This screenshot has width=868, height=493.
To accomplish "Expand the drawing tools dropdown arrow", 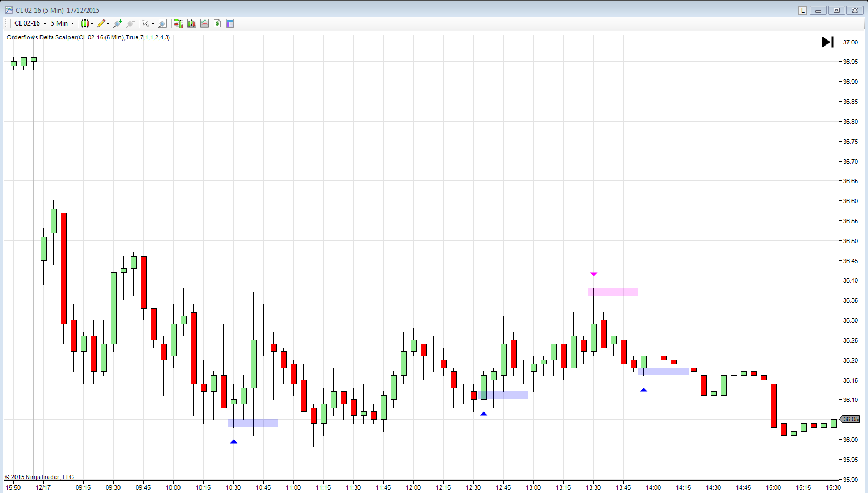I will [108, 23].
